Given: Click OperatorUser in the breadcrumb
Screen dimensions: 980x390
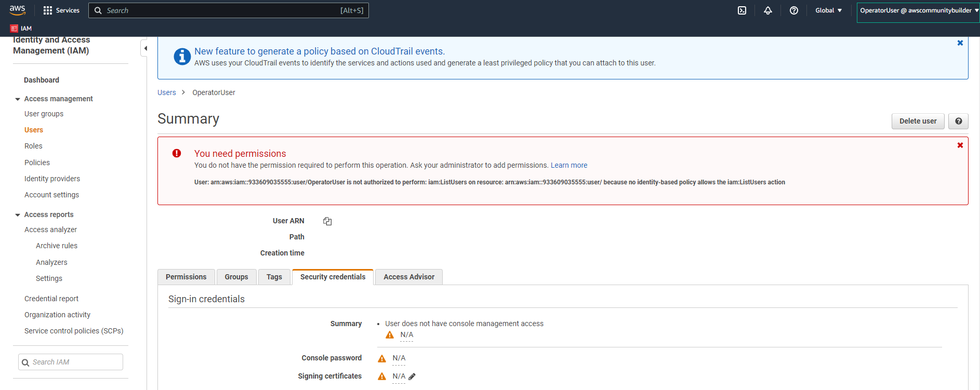Looking at the screenshot, I should (x=214, y=92).
